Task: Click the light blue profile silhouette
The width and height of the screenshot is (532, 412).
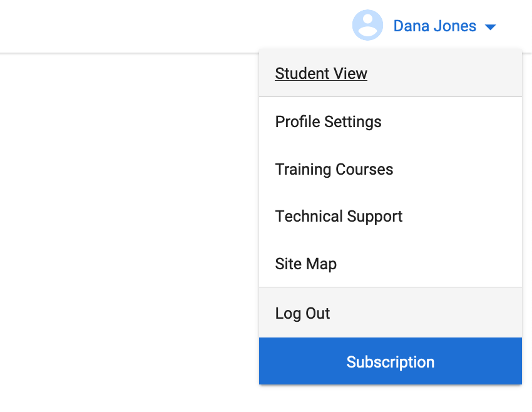Action: click(x=367, y=25)
